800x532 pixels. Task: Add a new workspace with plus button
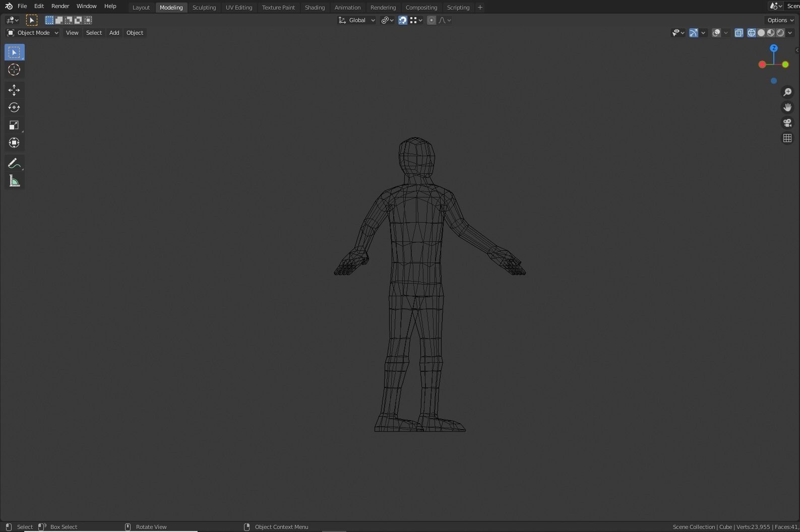pos(480,8)
